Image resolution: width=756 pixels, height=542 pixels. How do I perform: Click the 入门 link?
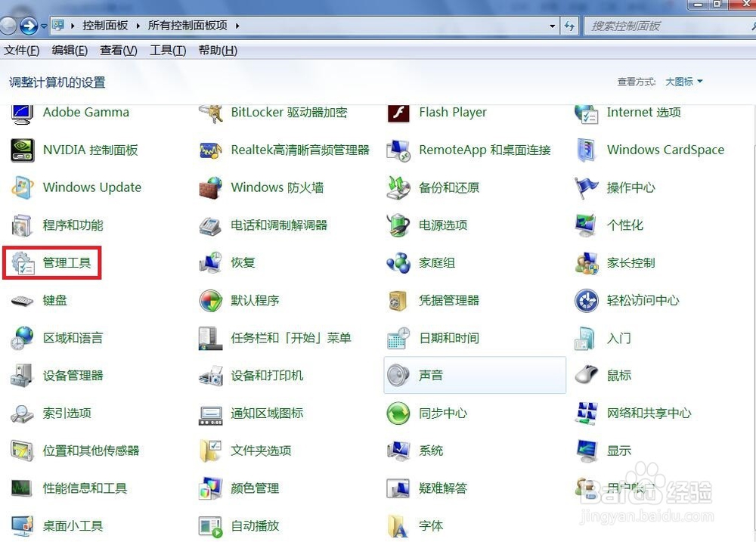pyautogui.click(x=619, y=338)
